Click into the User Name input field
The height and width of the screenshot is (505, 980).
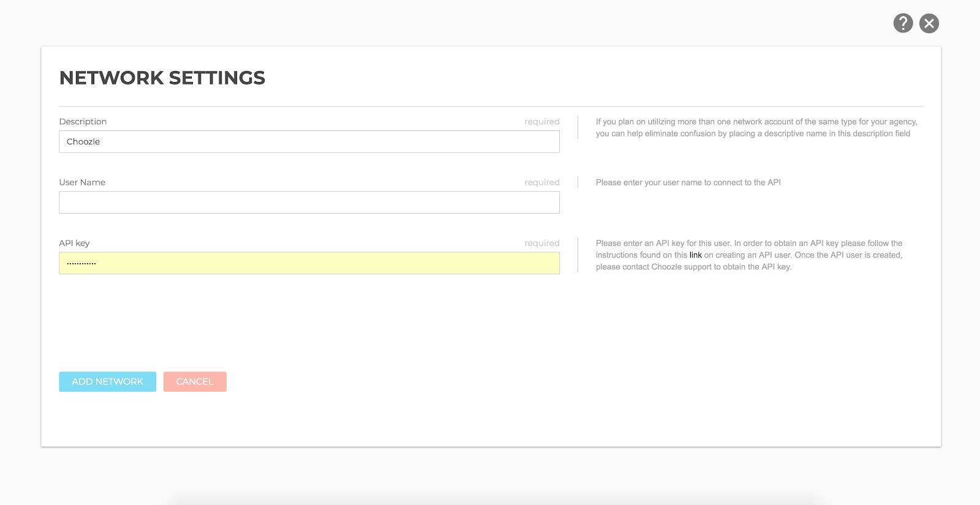pyautogui.click(x=309, y=203)
